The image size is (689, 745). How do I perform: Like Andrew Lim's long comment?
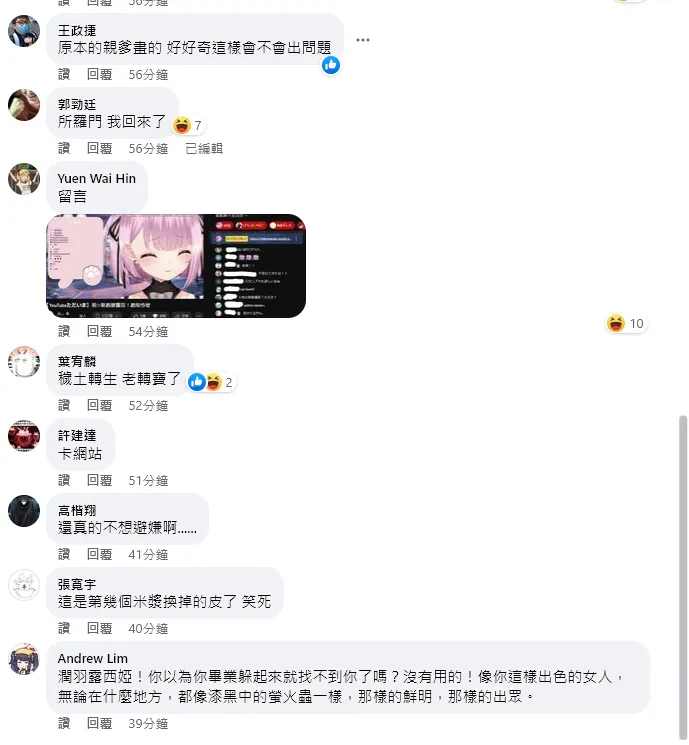tap(64, 724)
